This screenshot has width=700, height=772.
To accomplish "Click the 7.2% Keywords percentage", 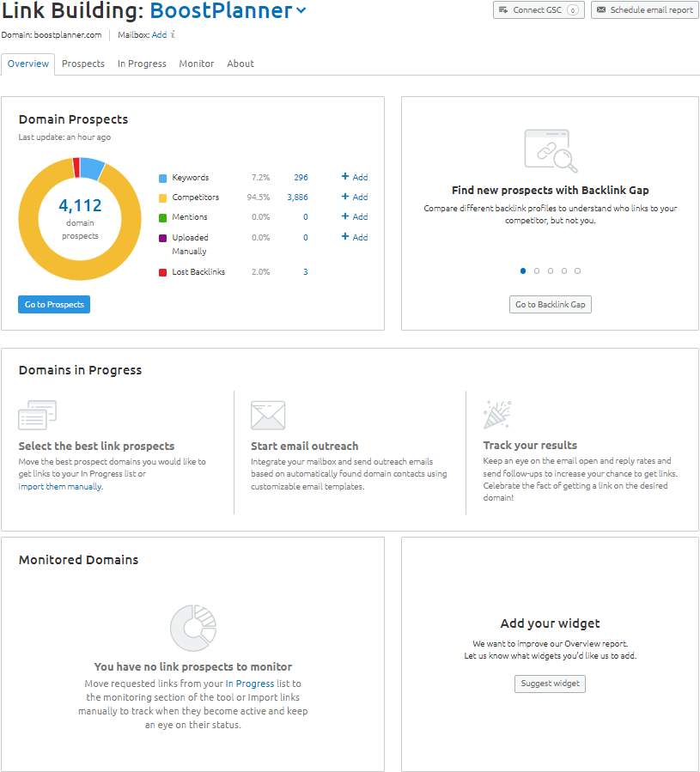I will (x=260, y=178).
